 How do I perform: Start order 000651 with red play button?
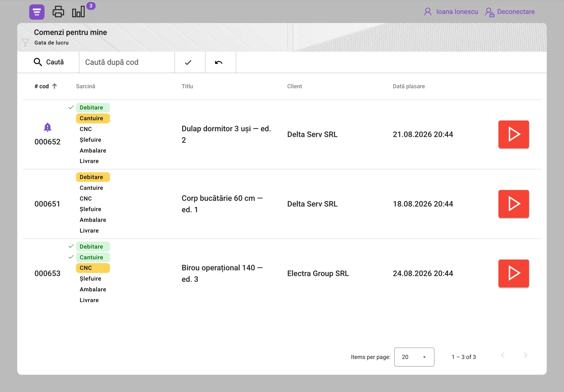(x=514, y=204)
